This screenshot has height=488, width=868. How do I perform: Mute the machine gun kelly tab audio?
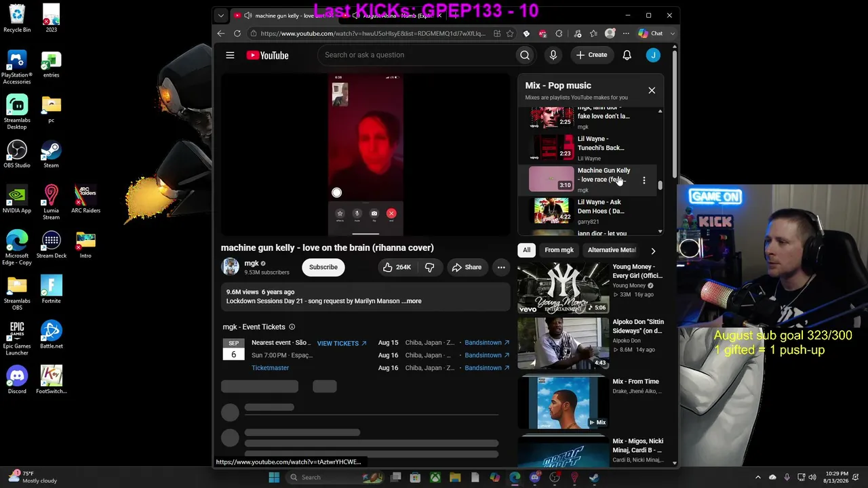pyautogui.click(x=248, y=16)
